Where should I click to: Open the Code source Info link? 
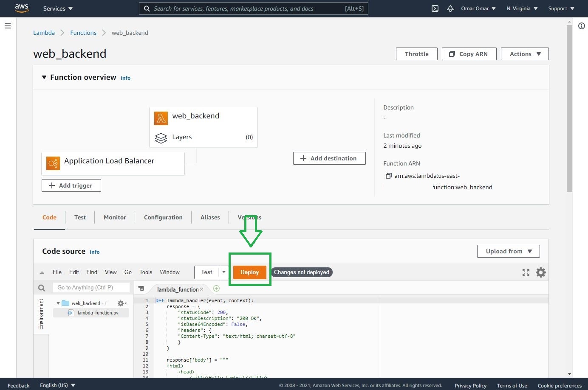[x=94, y=252]
